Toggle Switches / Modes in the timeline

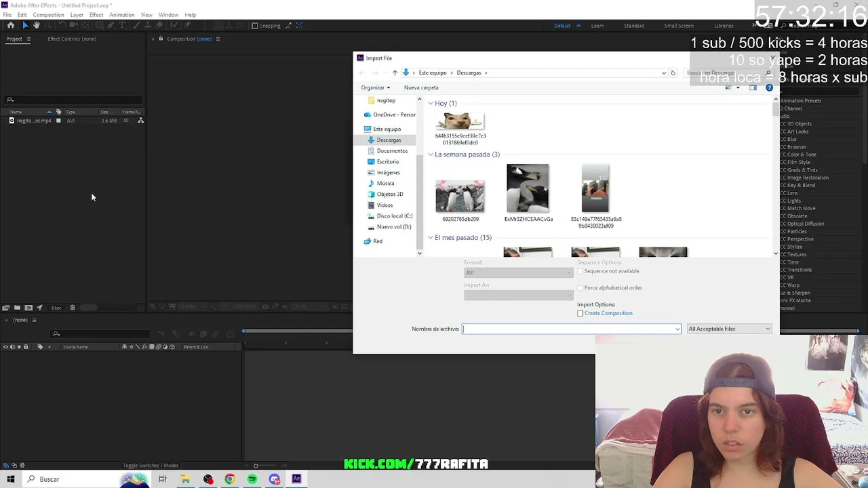pyautogui.click(x=151, y=466)
